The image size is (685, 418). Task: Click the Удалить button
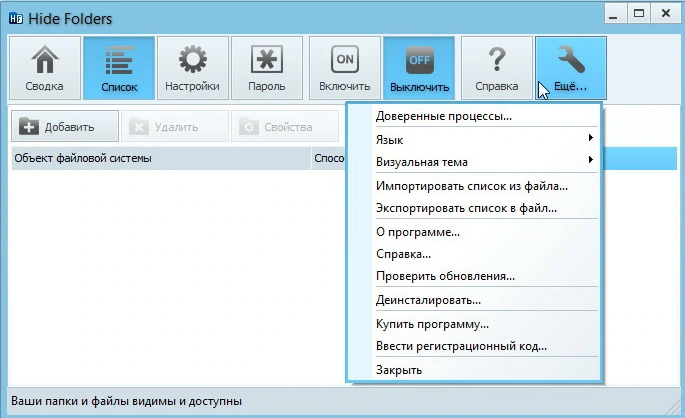tap(175, 126)
